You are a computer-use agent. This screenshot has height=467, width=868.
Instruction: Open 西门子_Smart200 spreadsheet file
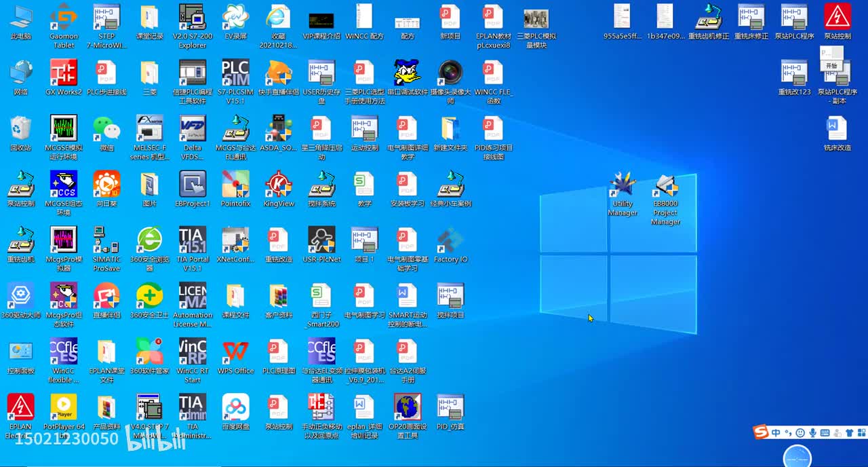[x=321, y=305]
